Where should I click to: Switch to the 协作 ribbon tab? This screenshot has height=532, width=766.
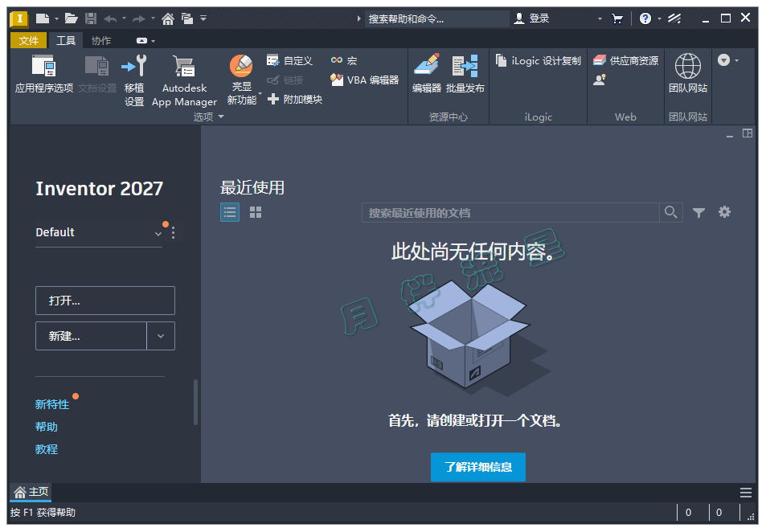pos(101,40)
